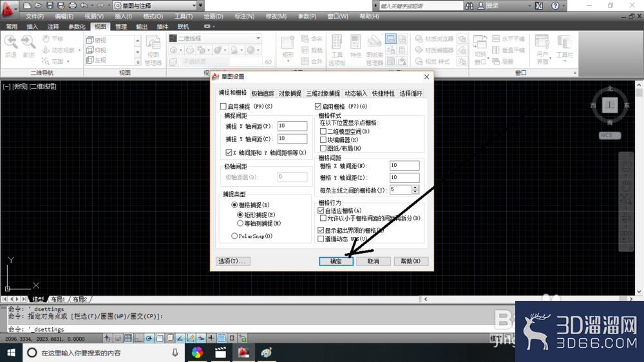Screen dimensions: 644x362
Task: Click the Undo arrow icon
Action: [84, 5]
